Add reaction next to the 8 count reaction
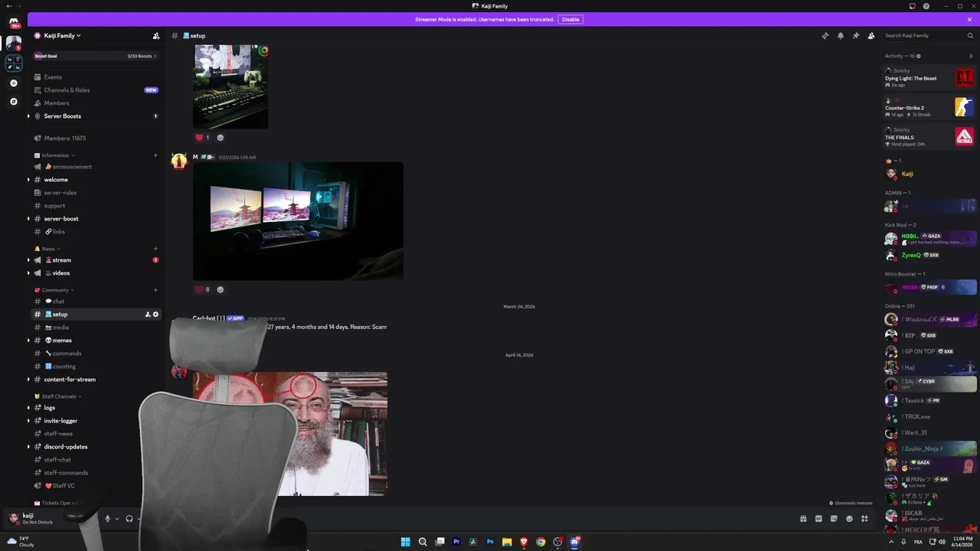Image resolution: width=980 pixels, height=551 pixels. pos(220,289)
